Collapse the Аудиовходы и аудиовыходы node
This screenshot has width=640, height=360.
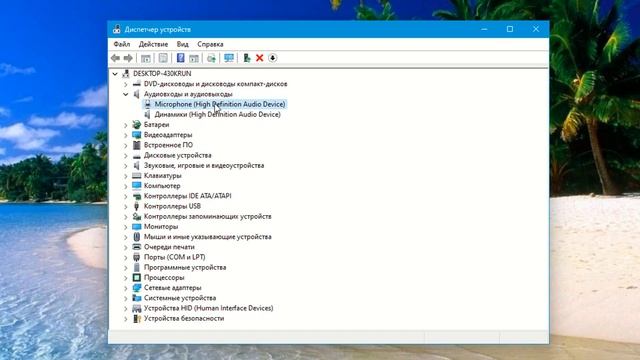(126, 94)
